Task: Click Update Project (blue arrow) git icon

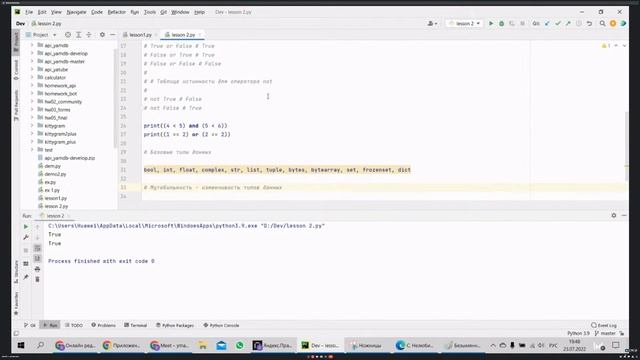Action: coord(547,24)
